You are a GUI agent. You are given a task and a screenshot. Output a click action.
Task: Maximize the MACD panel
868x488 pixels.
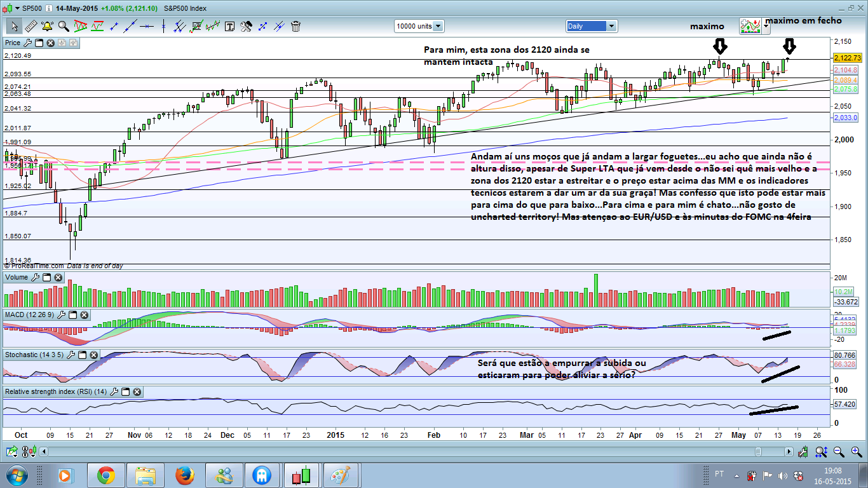coord(72,315)
